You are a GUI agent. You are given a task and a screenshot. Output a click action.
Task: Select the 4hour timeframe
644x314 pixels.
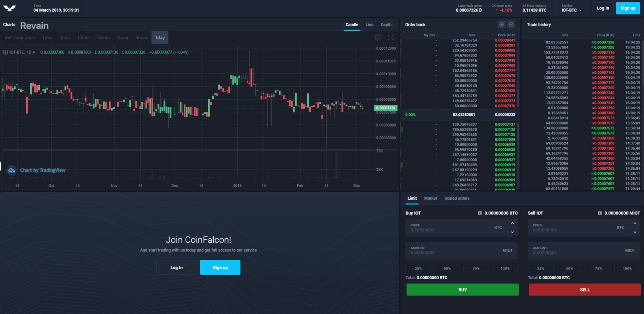pyautogui.click(x=142, y=38)
